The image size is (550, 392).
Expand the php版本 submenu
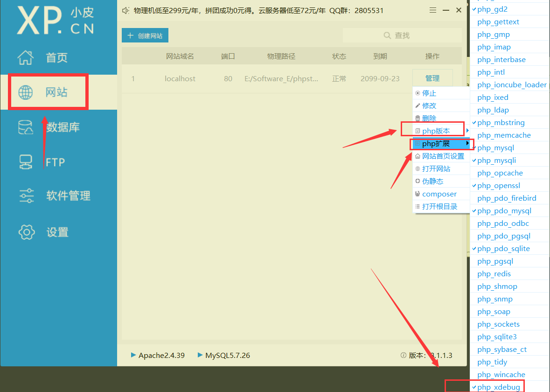(x=441, y=131)
